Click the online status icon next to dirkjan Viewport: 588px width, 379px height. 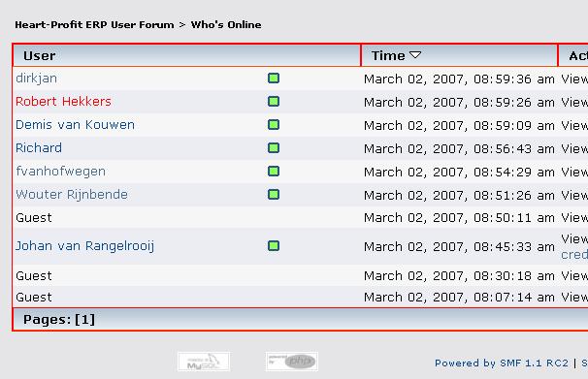(x=274, y=79)
